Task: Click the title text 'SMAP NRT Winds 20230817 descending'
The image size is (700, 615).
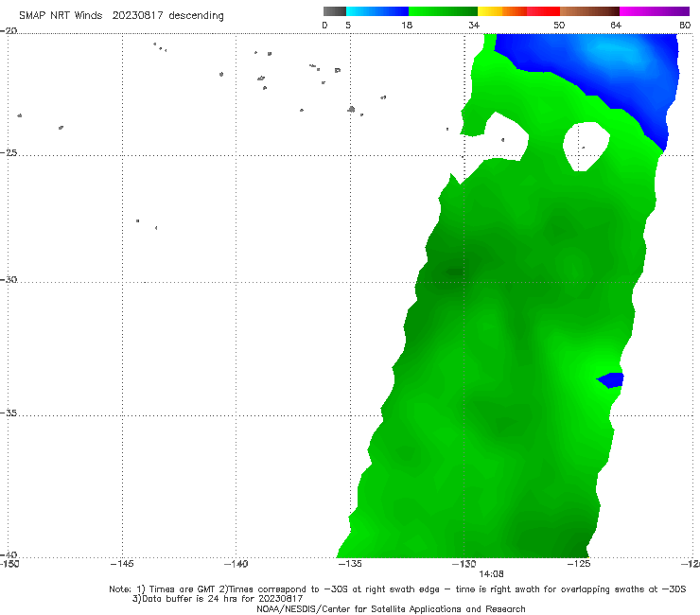Action: pos(121,16)
